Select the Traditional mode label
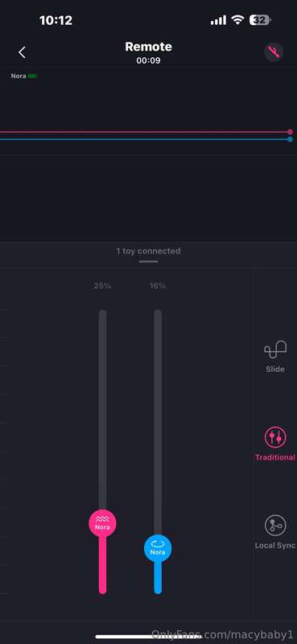Viewport: 297px width, 644px height. coord(274,457)
